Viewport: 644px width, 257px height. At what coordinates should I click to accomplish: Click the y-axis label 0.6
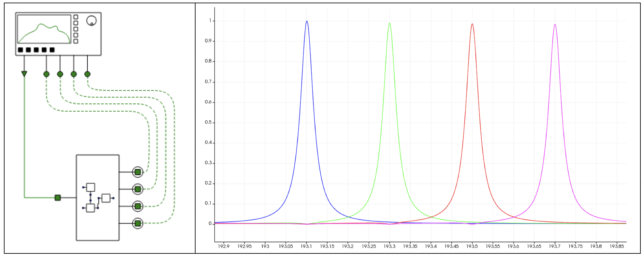[208, 102]
